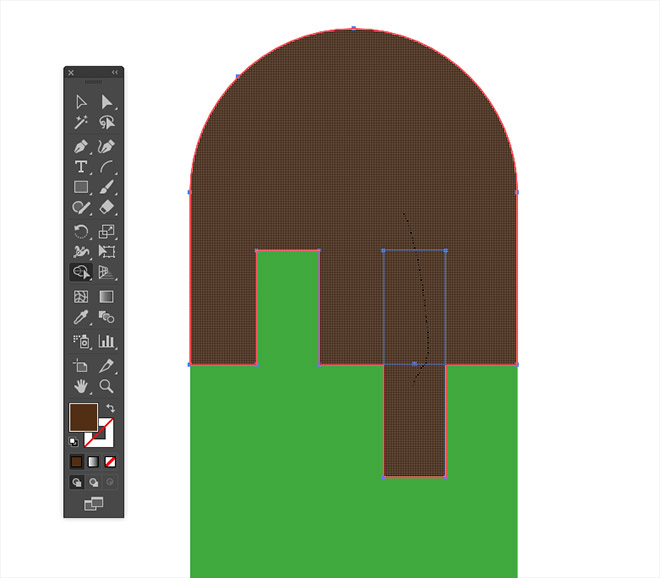Switch to the Zoom tool
This screenshot has height=578, width=660.
[x=106, y=386]
